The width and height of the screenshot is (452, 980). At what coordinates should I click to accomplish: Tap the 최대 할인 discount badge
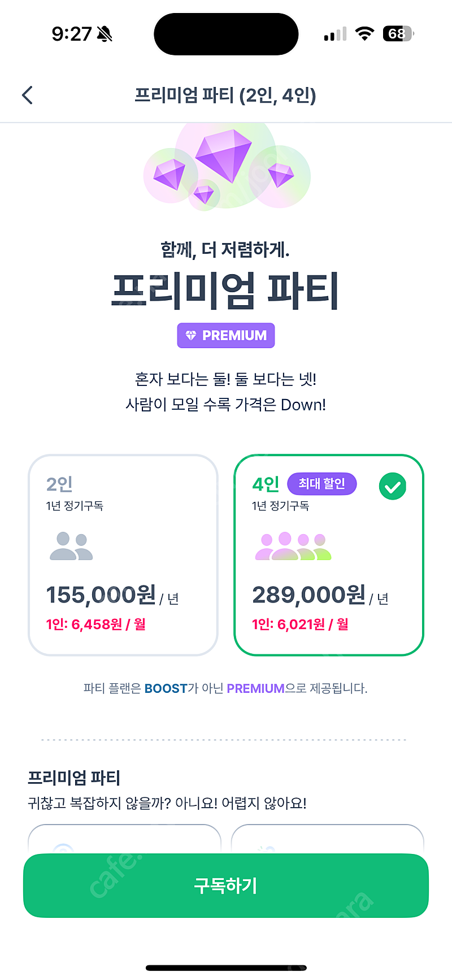[x=322, y=484]
